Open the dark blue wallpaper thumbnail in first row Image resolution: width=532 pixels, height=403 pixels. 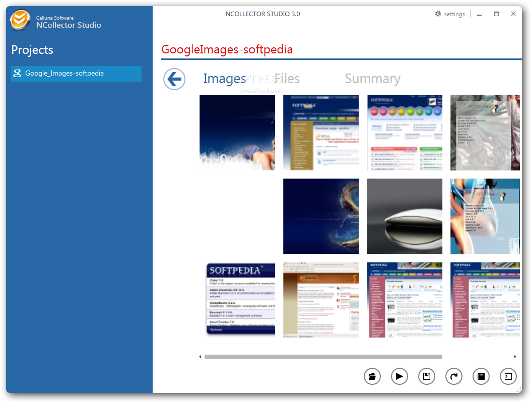237,132
